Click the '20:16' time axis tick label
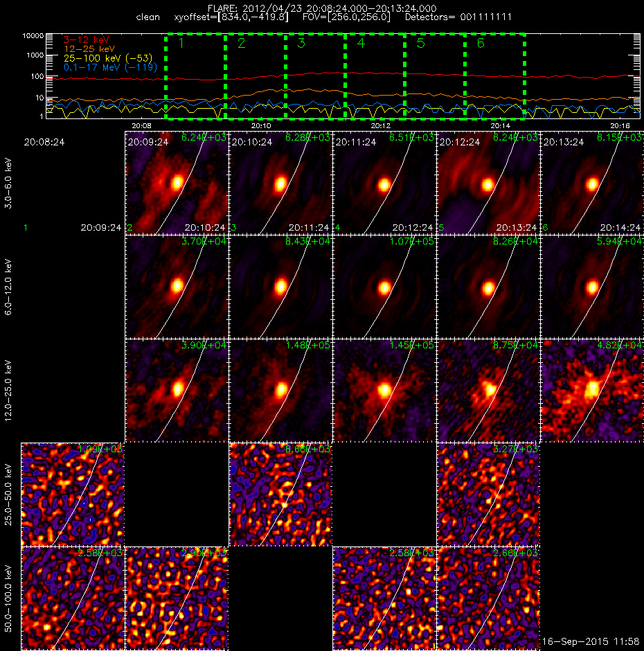The image size is (644, 651). (620, 125)
